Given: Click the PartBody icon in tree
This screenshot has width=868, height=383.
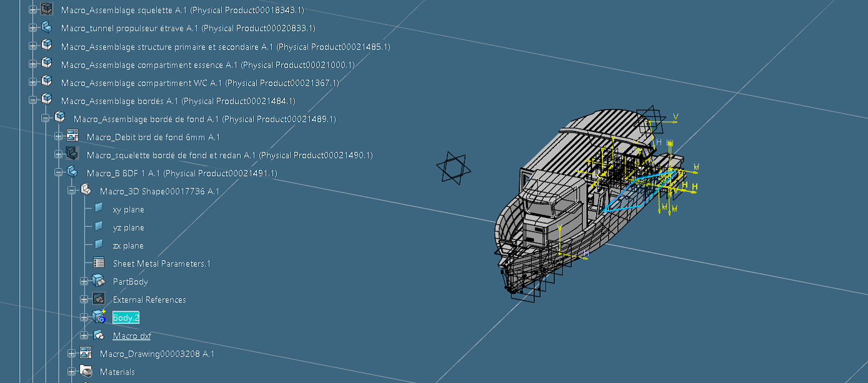Looking at the screenshot, I should click(99, 281).
